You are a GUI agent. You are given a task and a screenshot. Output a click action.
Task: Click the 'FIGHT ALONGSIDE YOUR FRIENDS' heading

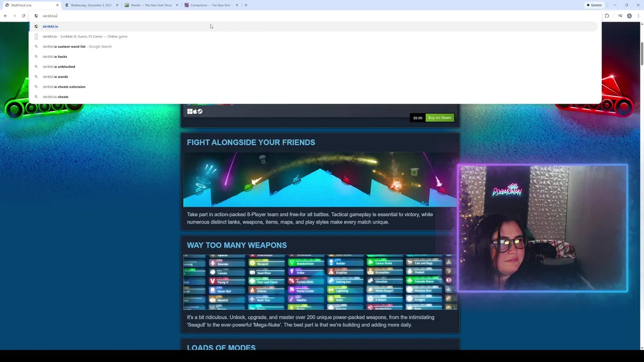coord(251,142)
